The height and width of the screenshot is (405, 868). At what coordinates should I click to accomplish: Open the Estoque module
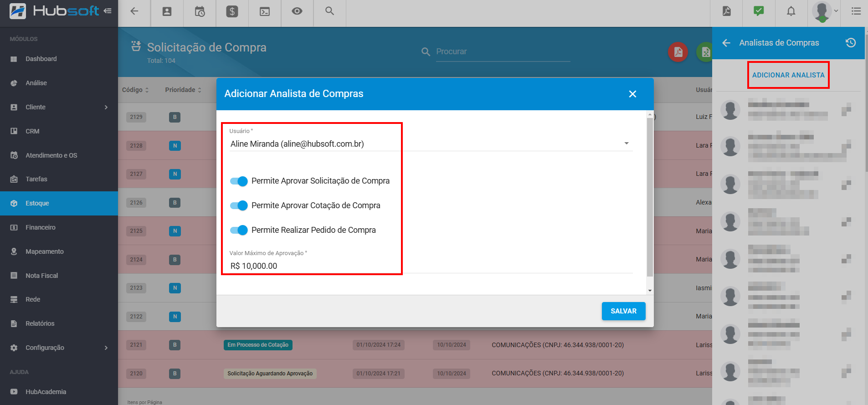[x=59, y=203]
